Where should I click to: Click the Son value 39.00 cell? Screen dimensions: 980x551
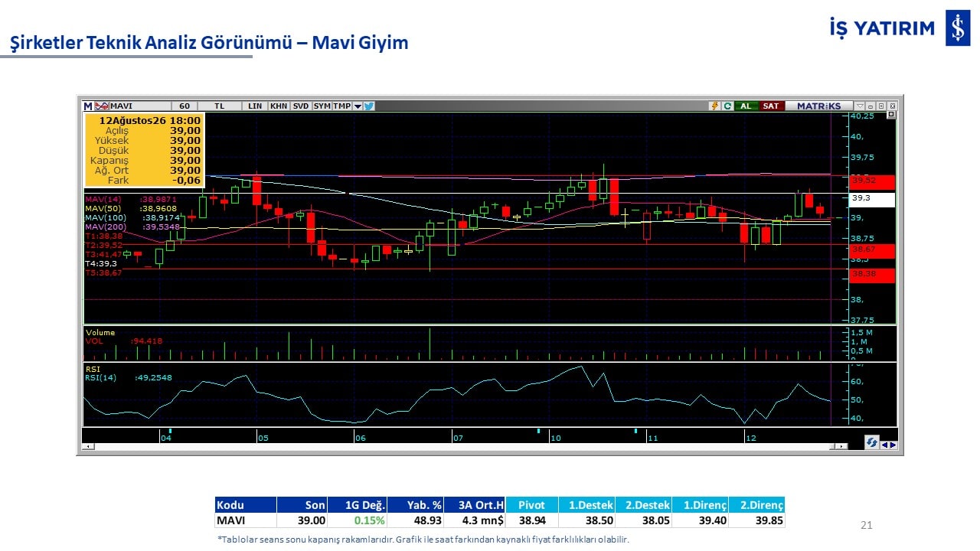(x=302, y=520)
